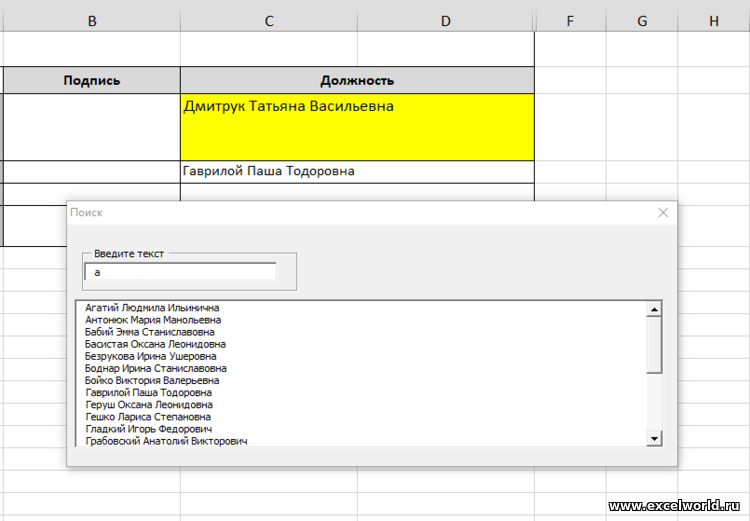
Task: Click the list scrollbar down arrow
Action: tap(654, 438)
